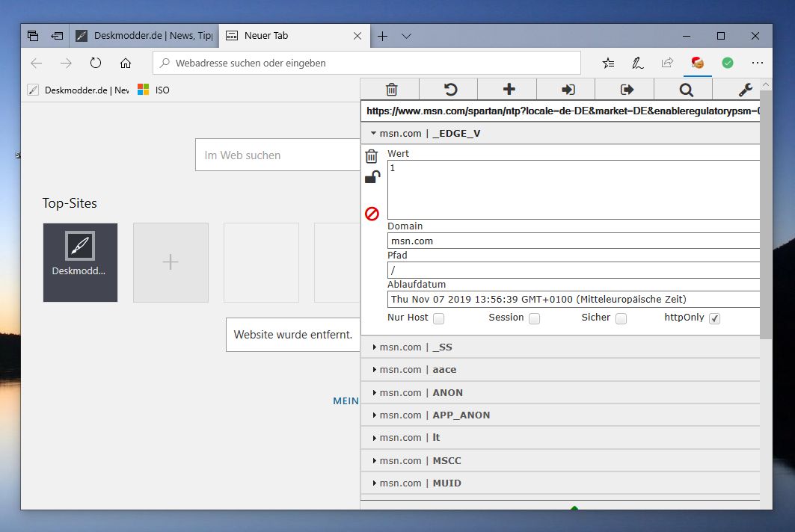
Task: Expand the msn.com lt cookie entry
Action: (x=559, y=437)
